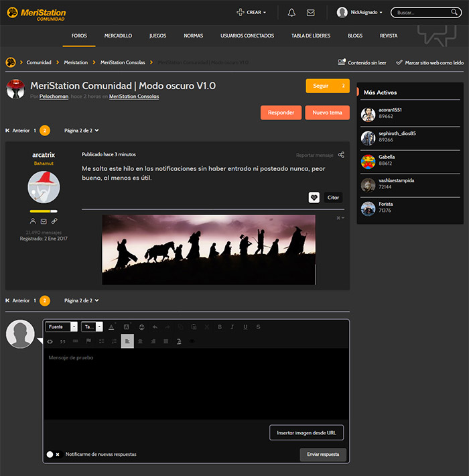
Task: Open the BLOGS tab
Action: pos(355,36)
